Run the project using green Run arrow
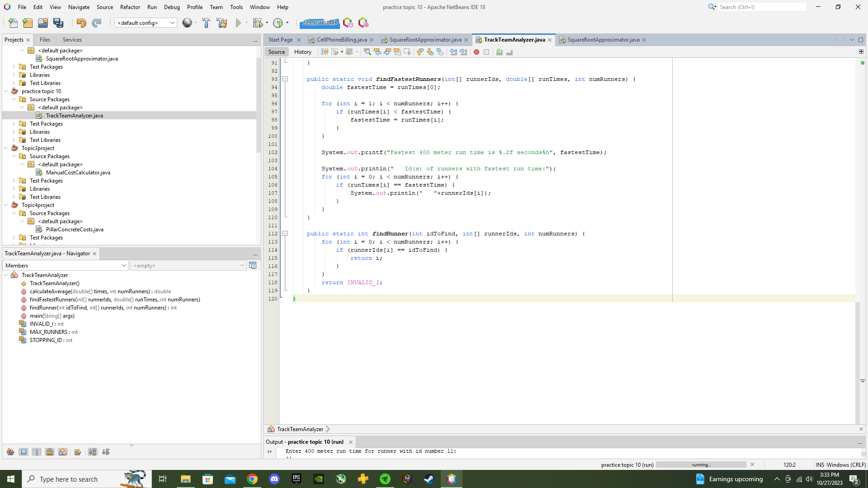The height and width of the screenshot is (488, 868). click(x=238, y=23)
